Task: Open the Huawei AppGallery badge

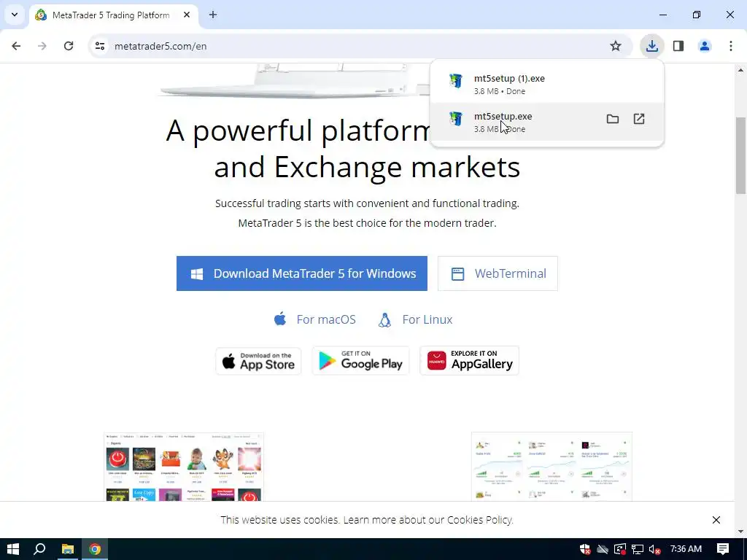Action: click(469, 361)
